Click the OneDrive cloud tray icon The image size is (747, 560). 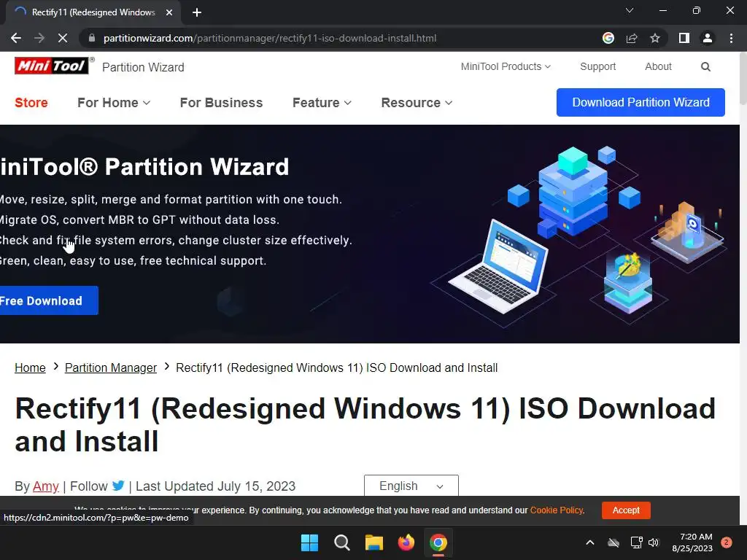coord(614,542)
